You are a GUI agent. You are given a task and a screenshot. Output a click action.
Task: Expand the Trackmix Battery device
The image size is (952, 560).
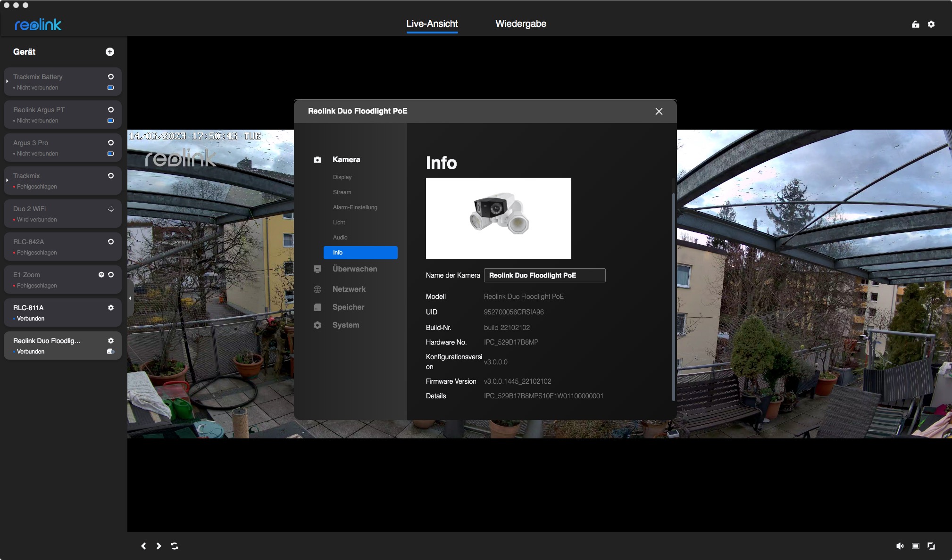[7, 82]
